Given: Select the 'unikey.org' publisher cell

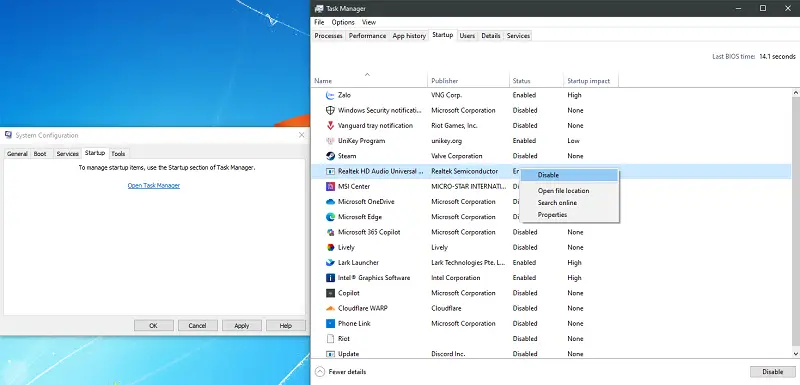Looking at the screenshot, I should click(446, 141).
